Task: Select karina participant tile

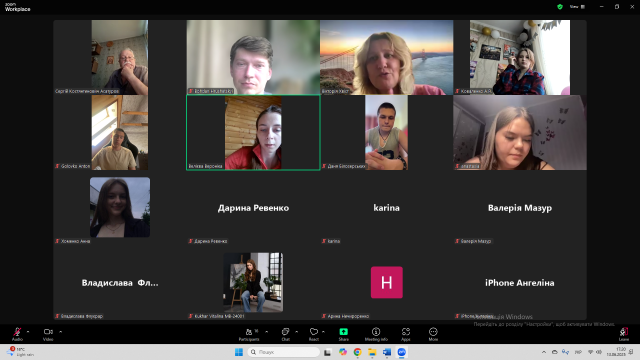Action: (x=387, y=208)
